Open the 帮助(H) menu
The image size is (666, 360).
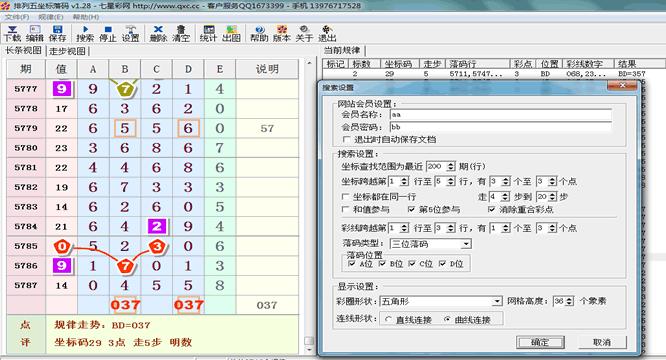click(x=86, y=17)
